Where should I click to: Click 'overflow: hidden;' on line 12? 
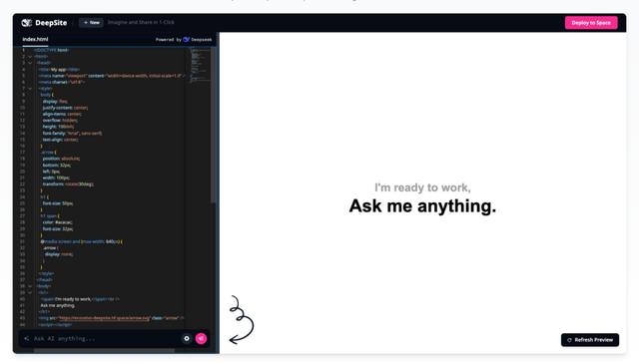pos(60,121)
